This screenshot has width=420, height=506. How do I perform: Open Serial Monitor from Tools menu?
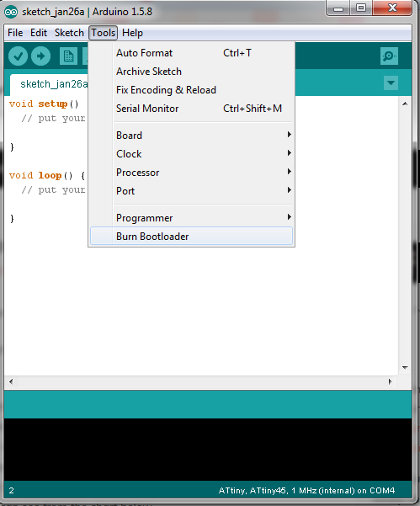tap(191, 109)
